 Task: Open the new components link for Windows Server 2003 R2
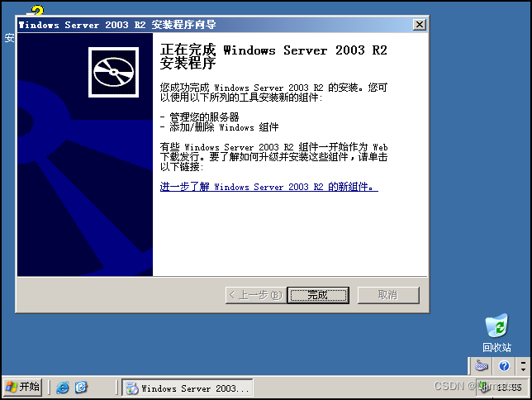(x=268, y=187)
